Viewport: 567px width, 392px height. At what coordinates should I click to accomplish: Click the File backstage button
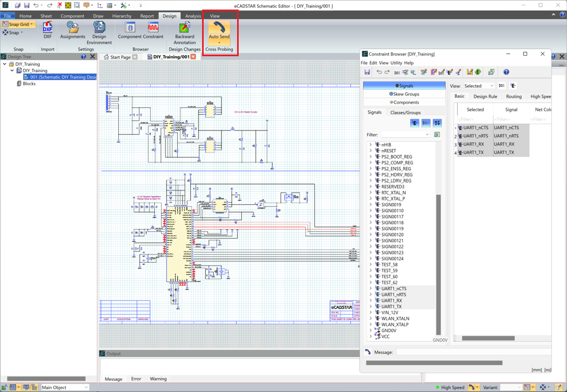tap(7, 16)
